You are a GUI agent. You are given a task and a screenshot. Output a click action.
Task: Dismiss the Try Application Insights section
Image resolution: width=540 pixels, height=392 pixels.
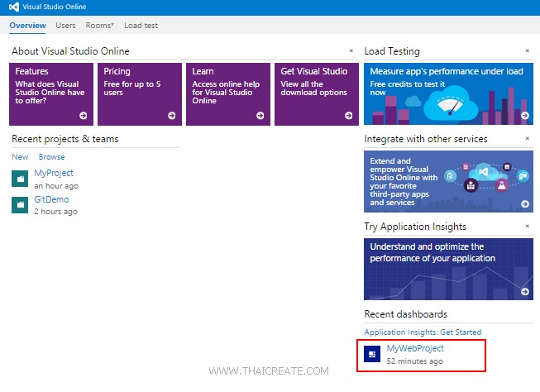[528, 226]
